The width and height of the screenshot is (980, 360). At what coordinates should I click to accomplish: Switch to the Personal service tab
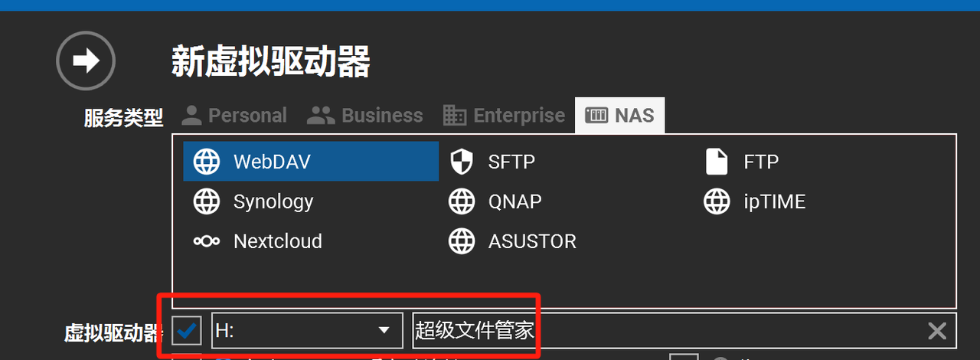(234, 116)
